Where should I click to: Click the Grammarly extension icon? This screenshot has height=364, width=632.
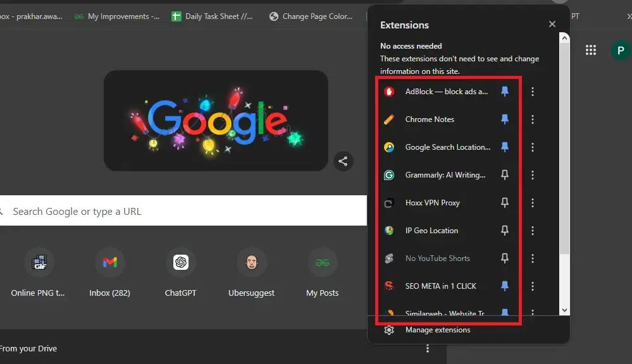(389, 175)
